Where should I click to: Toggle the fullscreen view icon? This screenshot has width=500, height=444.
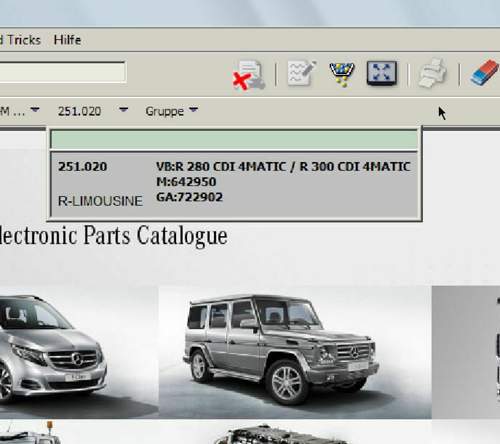(x=382, y=73)
